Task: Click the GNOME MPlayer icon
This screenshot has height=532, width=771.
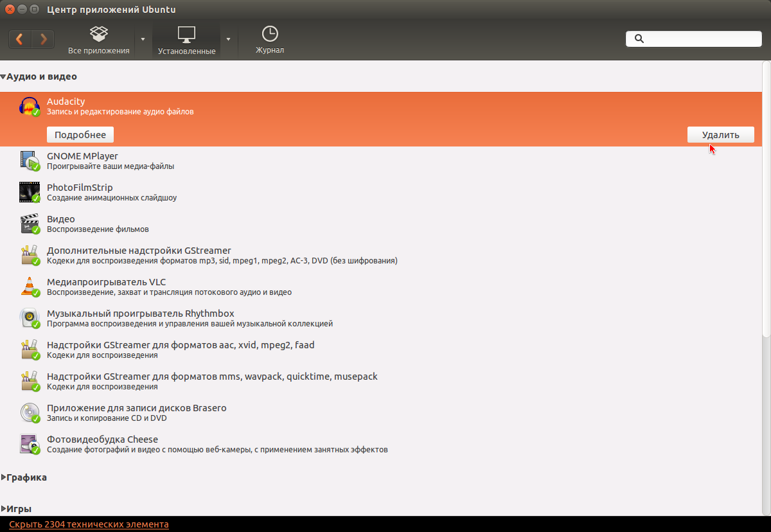Action: tap(30, 161)
